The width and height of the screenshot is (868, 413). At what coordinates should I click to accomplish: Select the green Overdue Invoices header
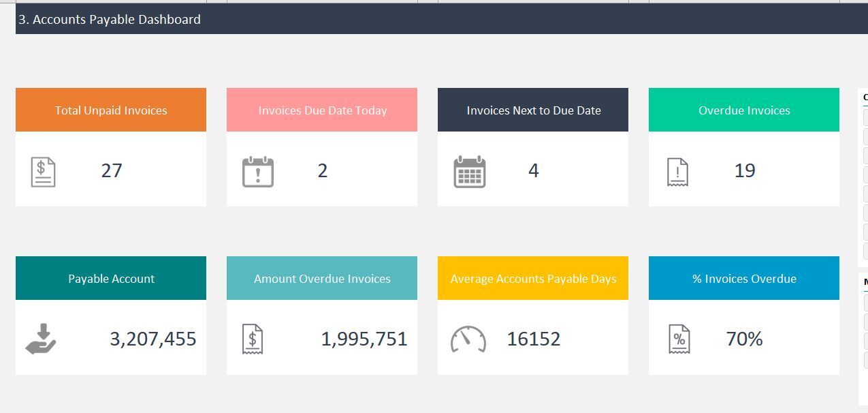(744, 110)
